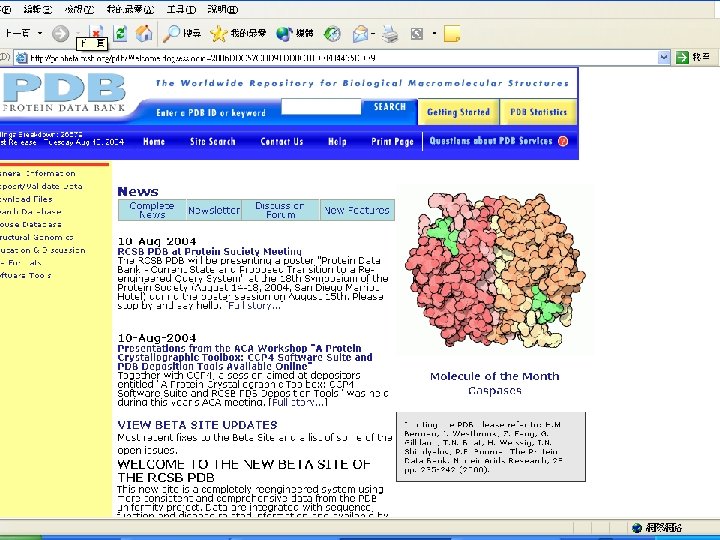The image size is (720, 540).
Task: Open Deposit/Validate Data in the yellow sidebar
Action: point(41,186)
